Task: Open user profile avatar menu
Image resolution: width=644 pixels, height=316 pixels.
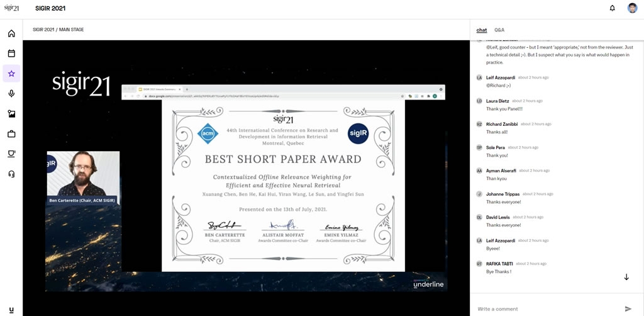Action: point(632,8)
